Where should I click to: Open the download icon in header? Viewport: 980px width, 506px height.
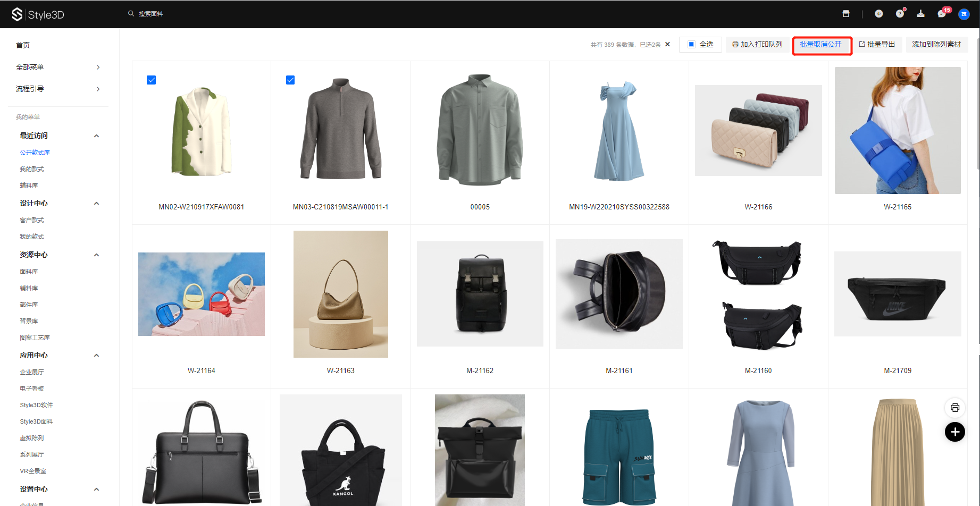tap(920, 14)
